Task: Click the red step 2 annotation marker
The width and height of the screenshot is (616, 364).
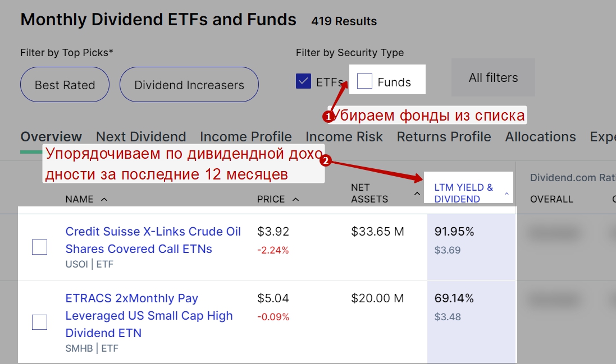Action: point(325,161)
